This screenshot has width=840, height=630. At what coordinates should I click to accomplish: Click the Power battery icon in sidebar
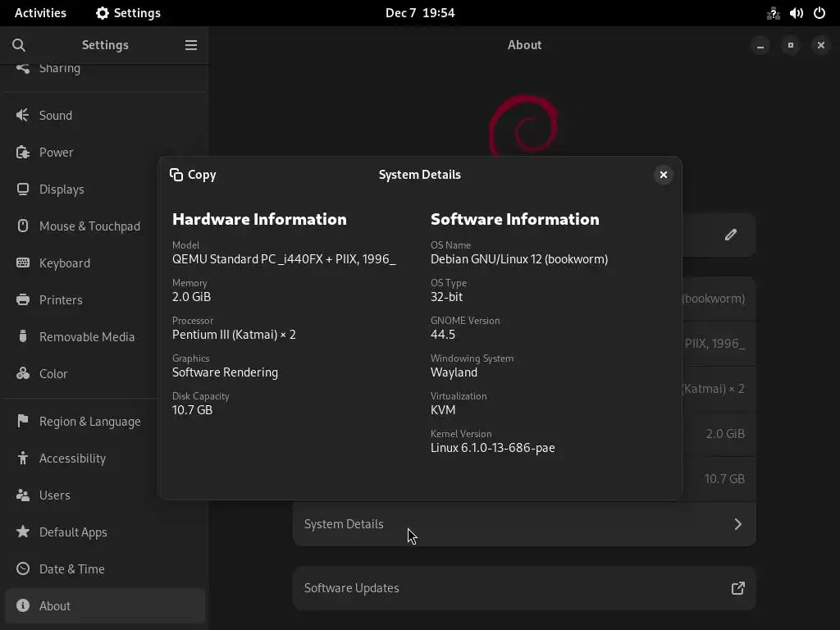[22, 152]
